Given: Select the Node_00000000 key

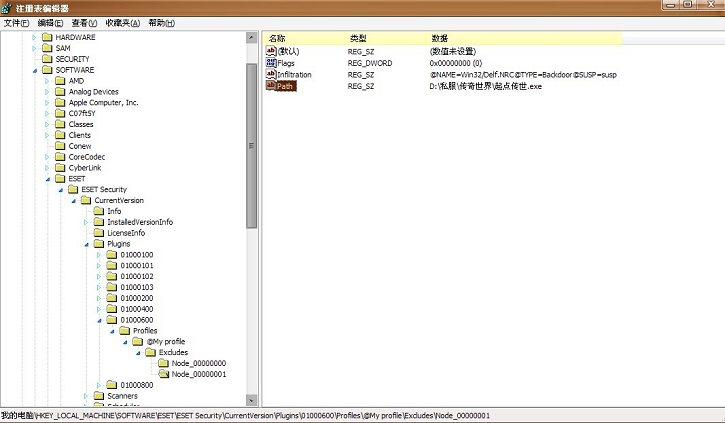Looking at the screenshot, I should point(199,363).
